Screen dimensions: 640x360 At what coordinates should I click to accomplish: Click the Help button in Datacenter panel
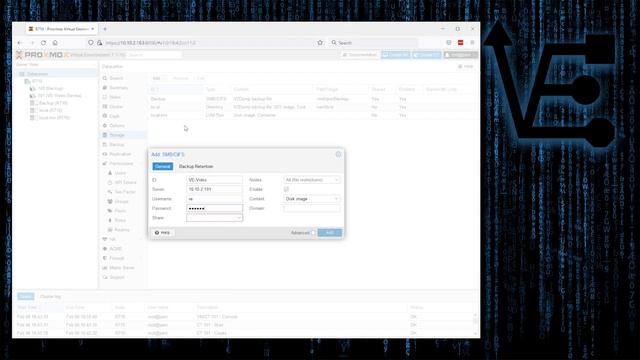466,66
